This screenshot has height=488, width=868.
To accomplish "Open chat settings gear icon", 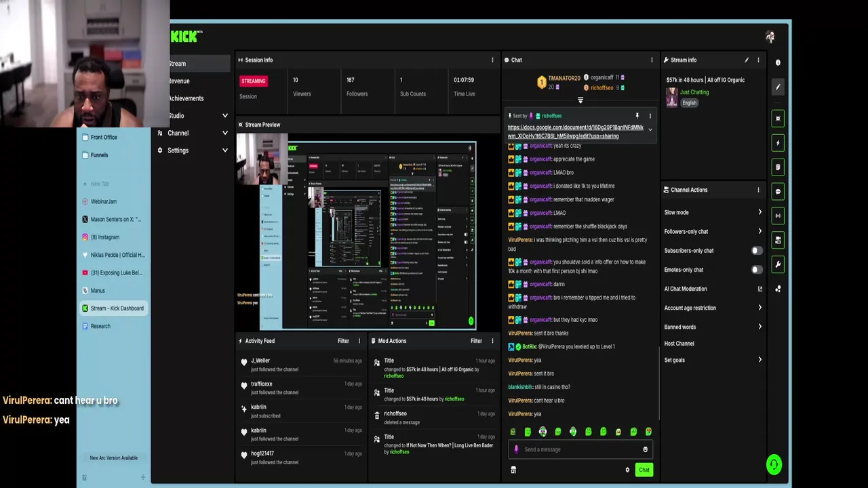I will (627, 470).
